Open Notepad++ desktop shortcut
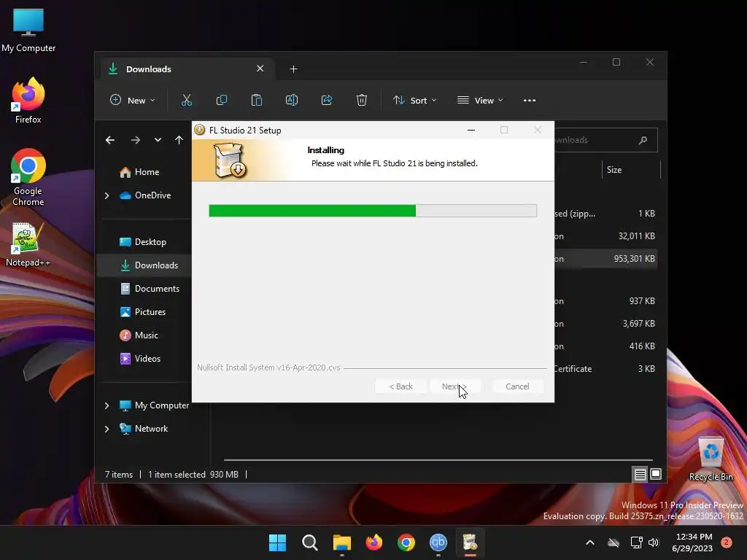The height and width of the screenshot is (560, 747). pyautogui.click(x=28, y=245)
